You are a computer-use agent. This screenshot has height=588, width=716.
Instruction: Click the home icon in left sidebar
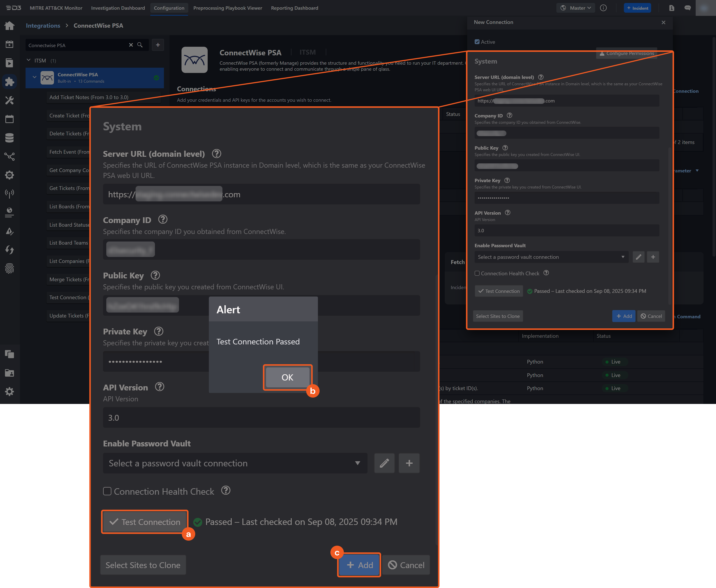click(10, 25)
